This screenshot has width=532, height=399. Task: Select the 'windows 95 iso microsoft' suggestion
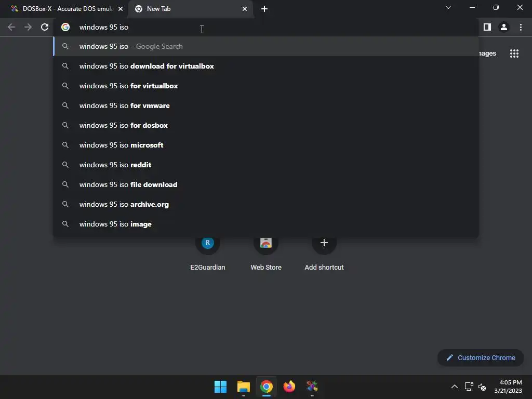point(266,145)
